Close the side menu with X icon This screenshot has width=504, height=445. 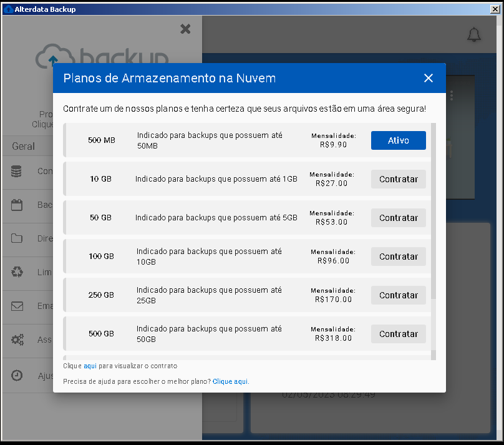tap(185, 29)
